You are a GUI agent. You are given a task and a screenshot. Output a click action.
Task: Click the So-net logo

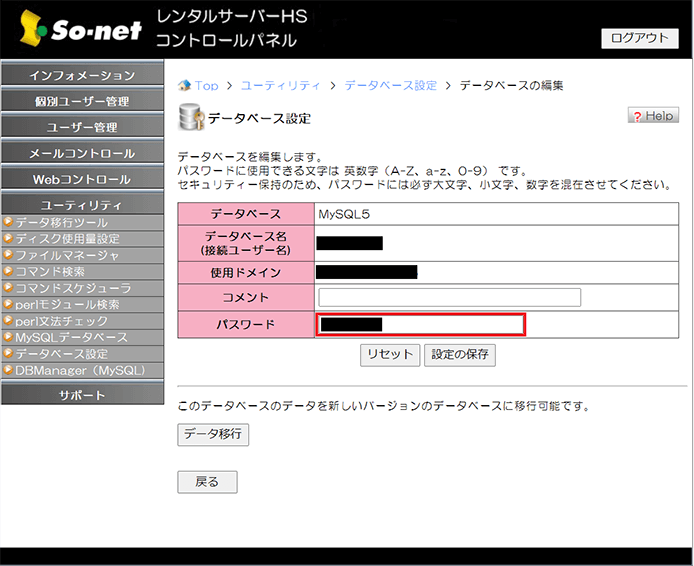[x=78, y=31]
